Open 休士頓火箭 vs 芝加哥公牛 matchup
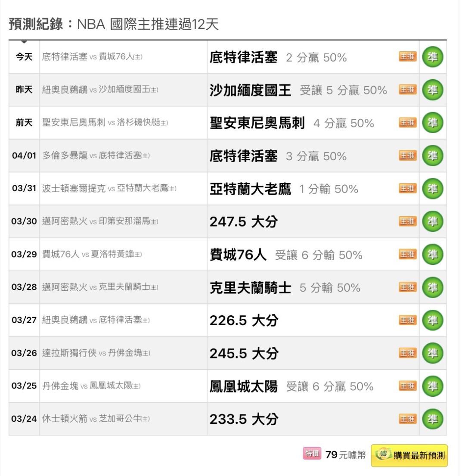 tap(96, 419)
